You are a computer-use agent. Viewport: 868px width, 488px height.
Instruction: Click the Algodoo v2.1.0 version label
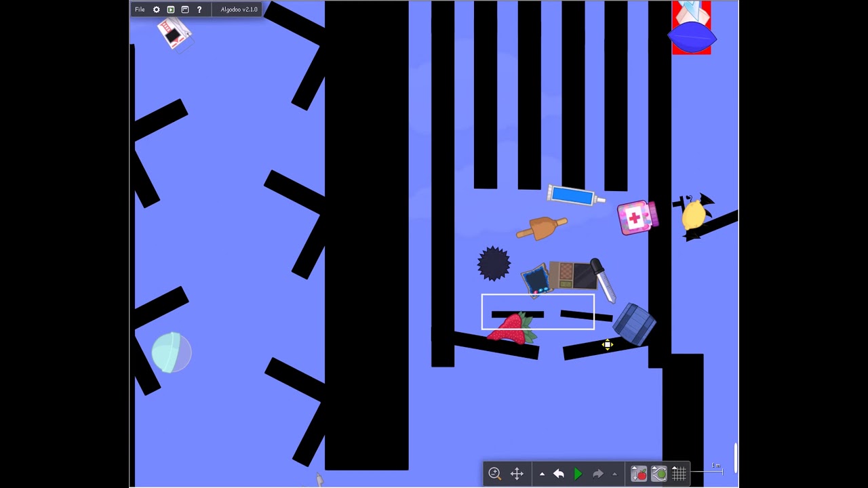[x=239, y=9]
